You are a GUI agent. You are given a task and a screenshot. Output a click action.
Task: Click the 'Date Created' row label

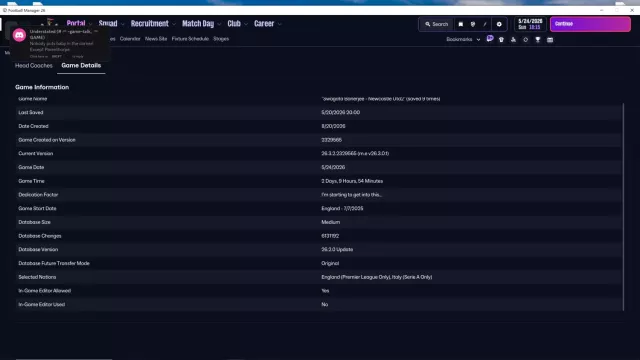tap(33, 126)
